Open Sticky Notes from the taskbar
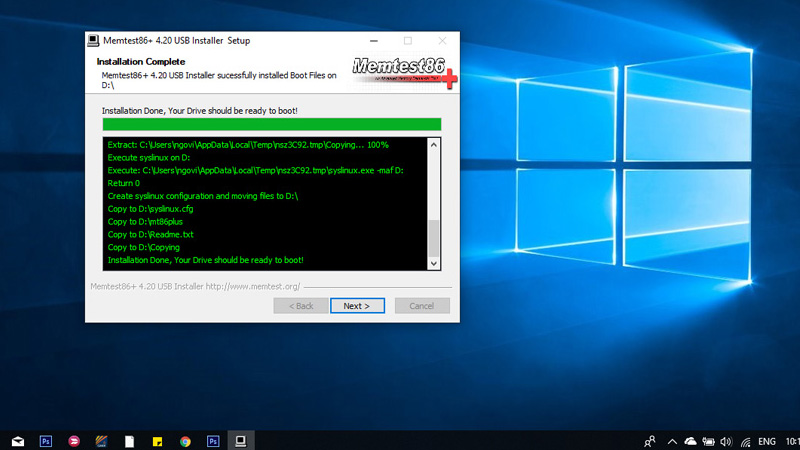800x450 pixels. [x=157, y=441]
